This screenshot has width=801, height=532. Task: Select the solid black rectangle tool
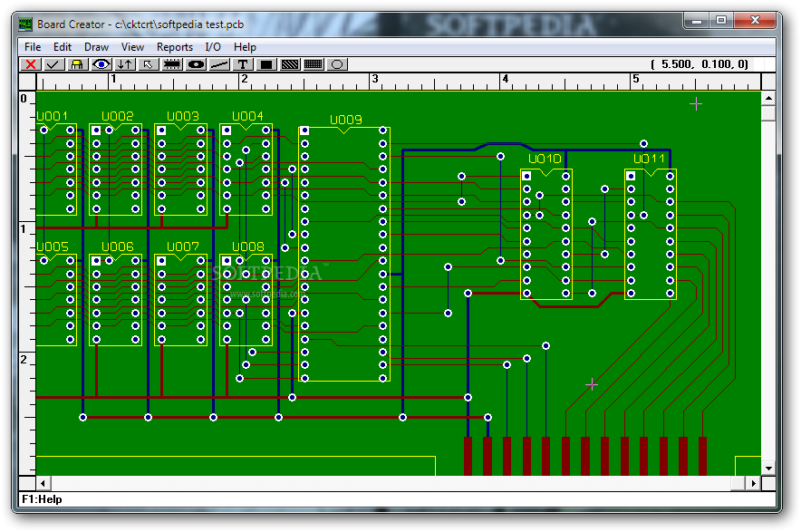pyautogui.click(x=266, y=64)
